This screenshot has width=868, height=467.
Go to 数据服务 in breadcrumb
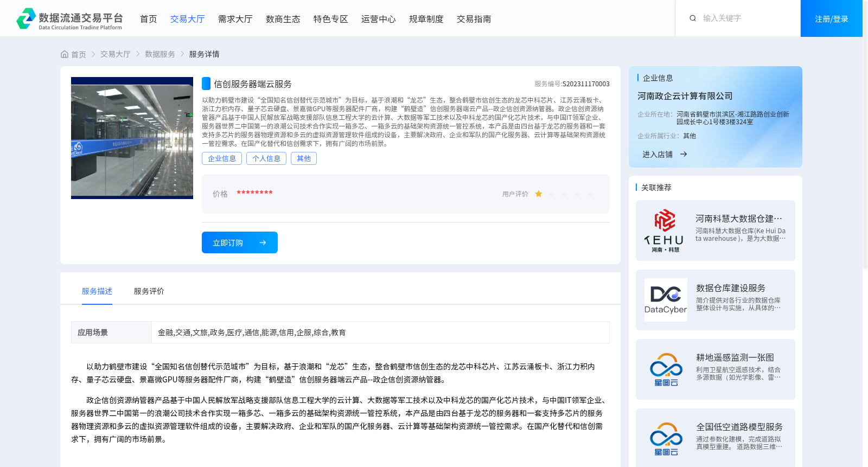[160, 54]
